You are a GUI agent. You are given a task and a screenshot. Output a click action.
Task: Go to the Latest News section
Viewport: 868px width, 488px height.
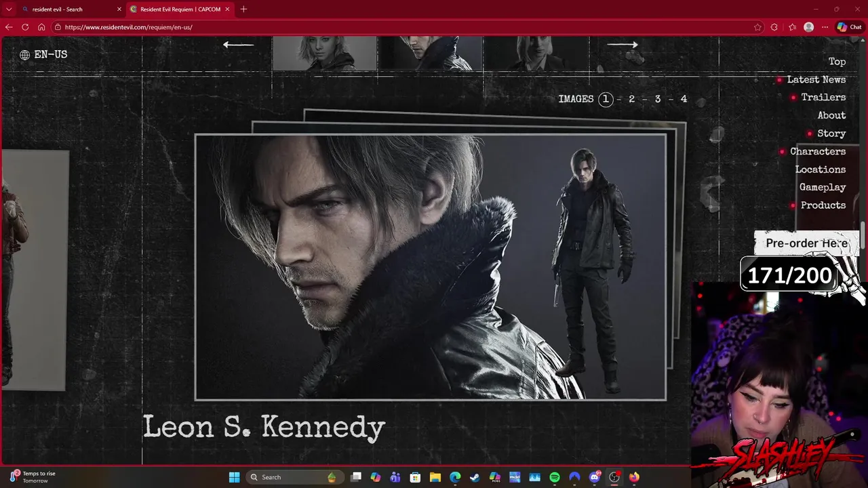click(816, 79)
